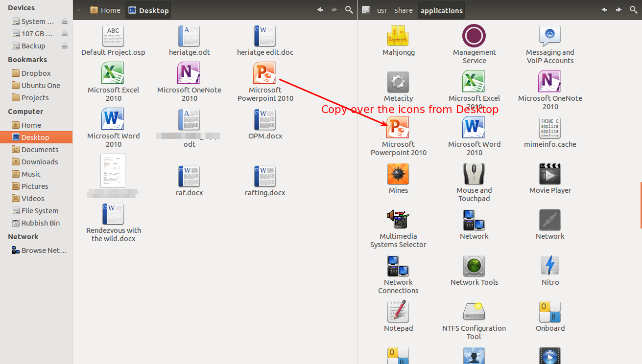Expand left pane path bar arrow

click(79, 10)
